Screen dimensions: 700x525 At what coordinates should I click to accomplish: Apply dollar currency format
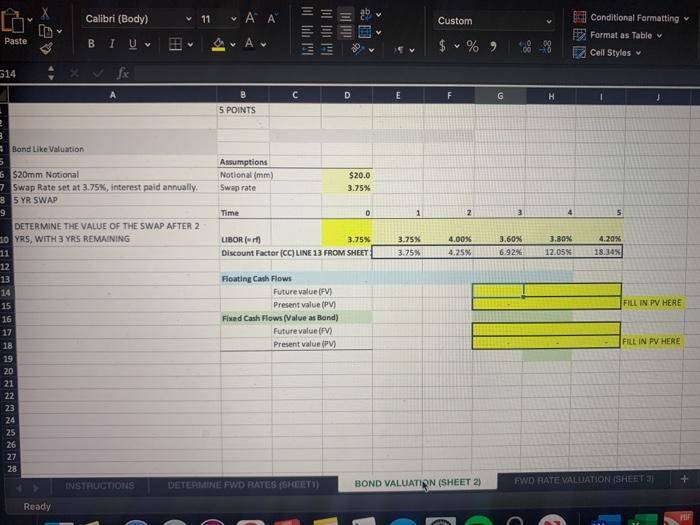[442, 45]
